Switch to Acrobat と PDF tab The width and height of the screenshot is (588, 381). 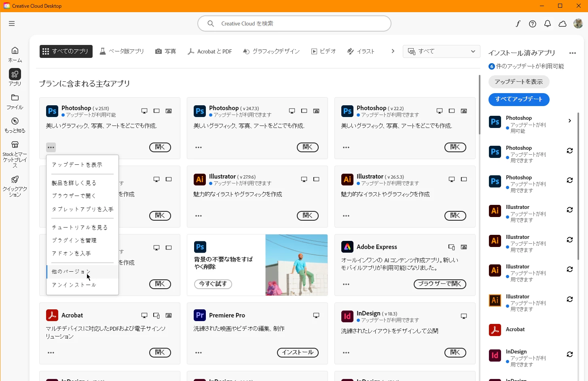point(210,51)
